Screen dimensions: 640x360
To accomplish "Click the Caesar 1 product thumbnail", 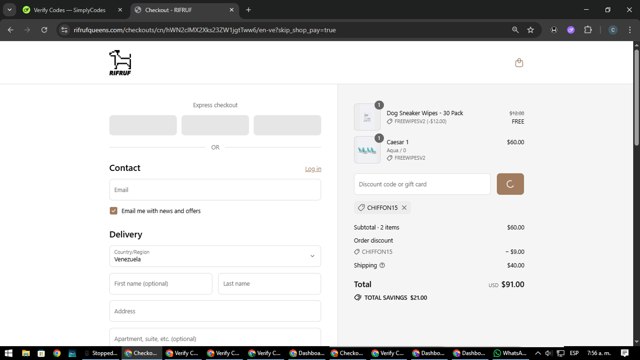I will click(x=367, y=150).
